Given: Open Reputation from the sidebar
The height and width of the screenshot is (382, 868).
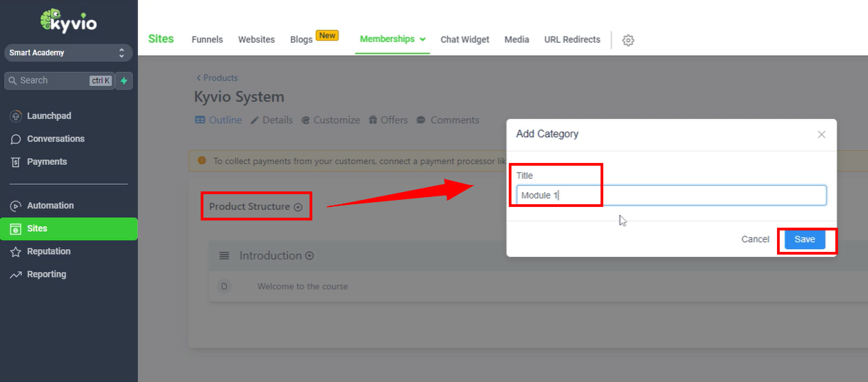Looking at the screenshot, I should (x=48, y=251).
